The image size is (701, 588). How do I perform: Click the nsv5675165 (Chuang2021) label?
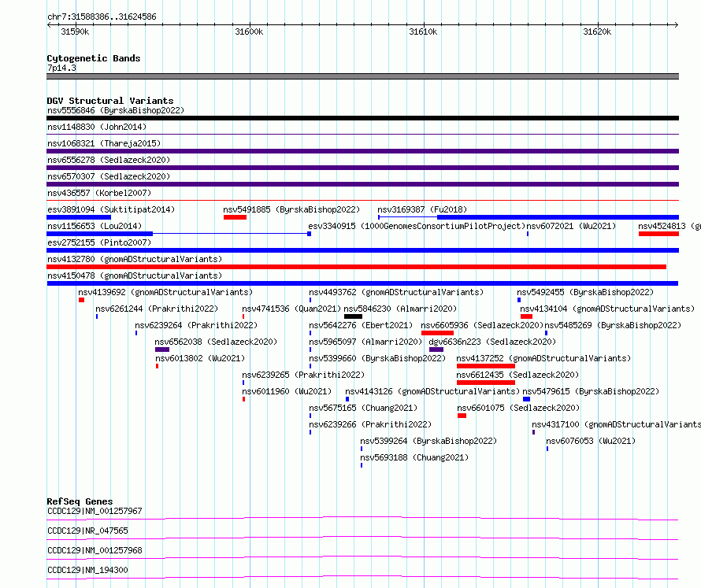point(363,408)
